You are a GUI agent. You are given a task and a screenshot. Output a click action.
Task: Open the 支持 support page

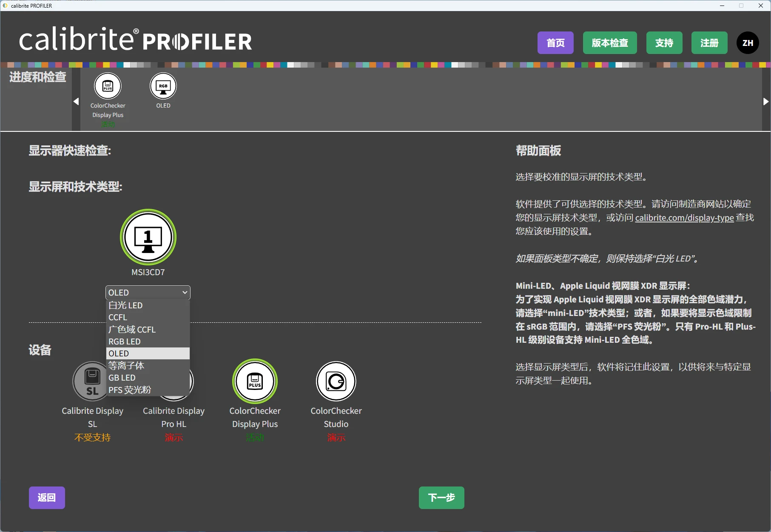(664, 43)
